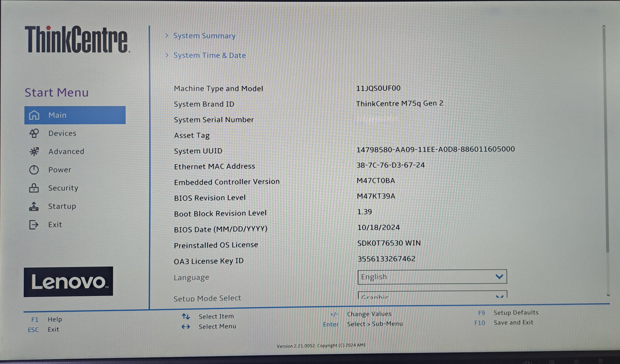Expand the System Summary chevron
Image resolution: width=620 pixels, height=364 pixels.
tap(167, 35)
